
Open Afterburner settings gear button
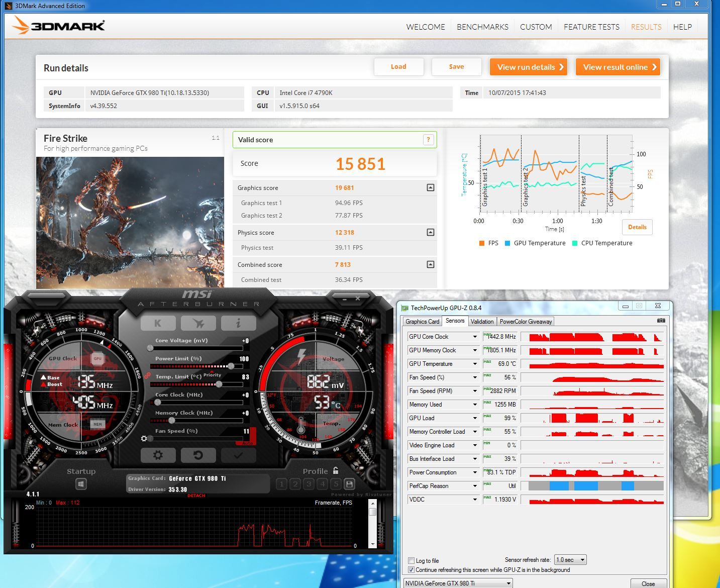tap(158, 455)
